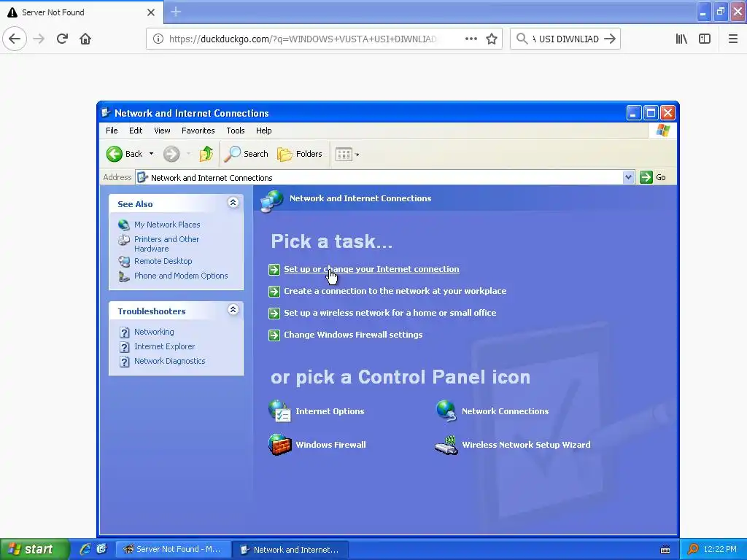Collapse the Troubleshooters panel
Image resolution: width=747 pixels, height=560 pixels.
pyautogui.click(x=233, y=310)
